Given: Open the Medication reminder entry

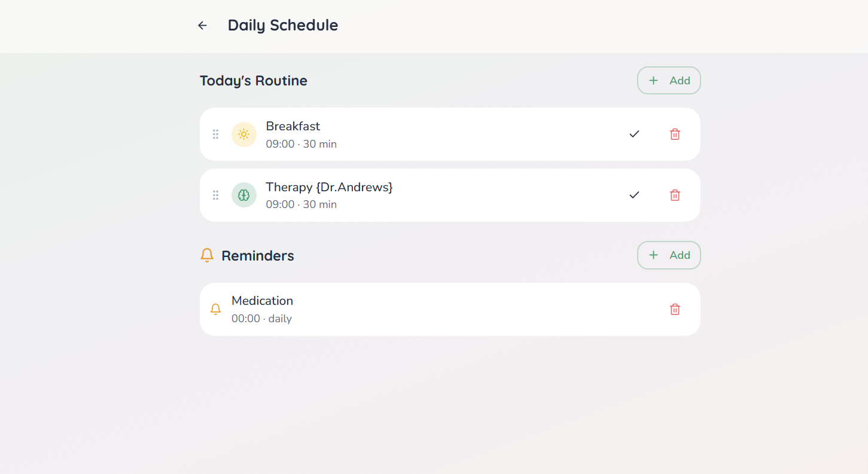Looking at the screenshot, I should point(450,309).
